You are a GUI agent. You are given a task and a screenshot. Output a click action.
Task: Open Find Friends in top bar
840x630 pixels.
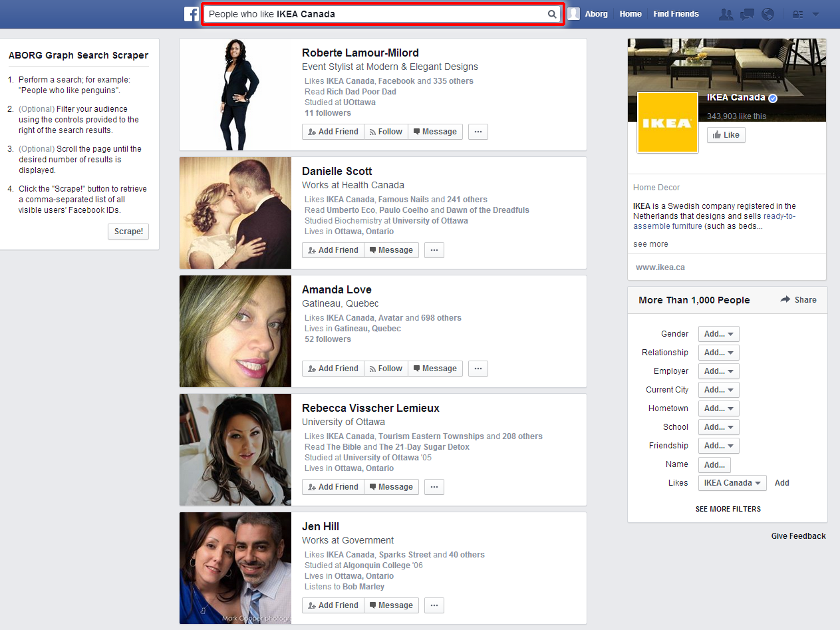tap(676, 14)
